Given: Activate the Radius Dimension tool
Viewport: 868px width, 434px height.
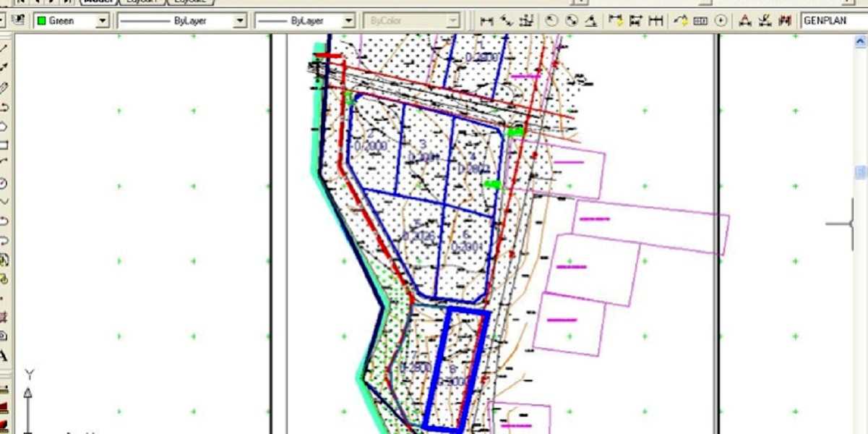Looking at the screenshot, I should click(x=551, y=21).
